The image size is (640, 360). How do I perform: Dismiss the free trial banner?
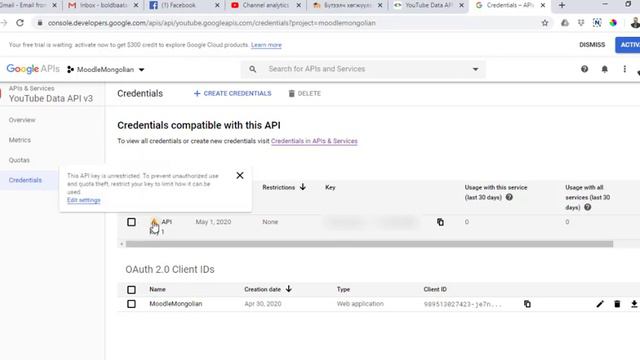592,45
